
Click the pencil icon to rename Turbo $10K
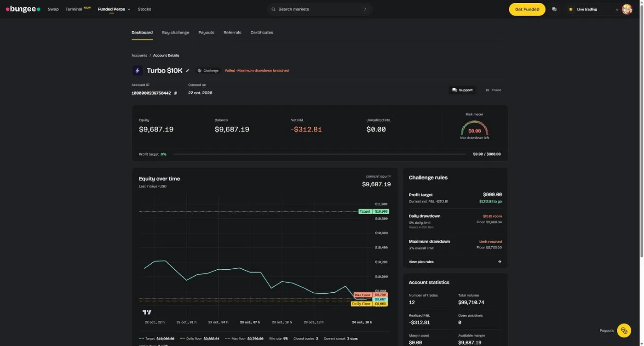coord(188,71)
